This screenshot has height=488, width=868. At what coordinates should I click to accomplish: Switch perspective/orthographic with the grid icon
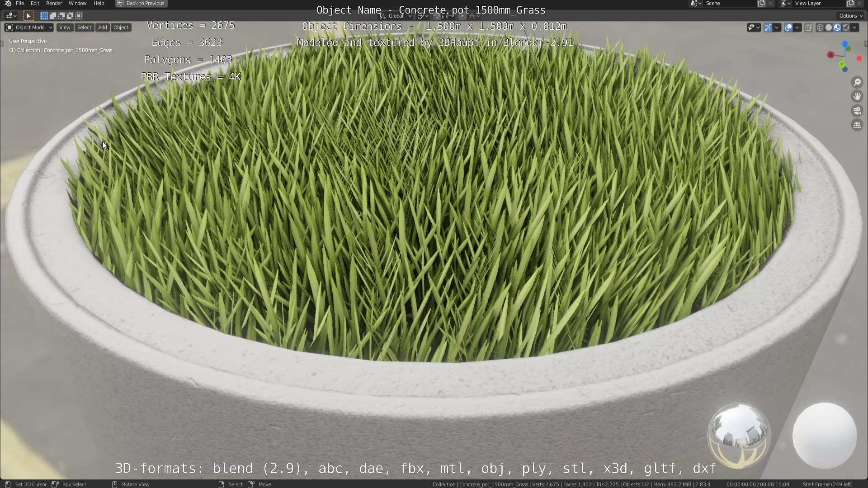click(x=857, y=125)
